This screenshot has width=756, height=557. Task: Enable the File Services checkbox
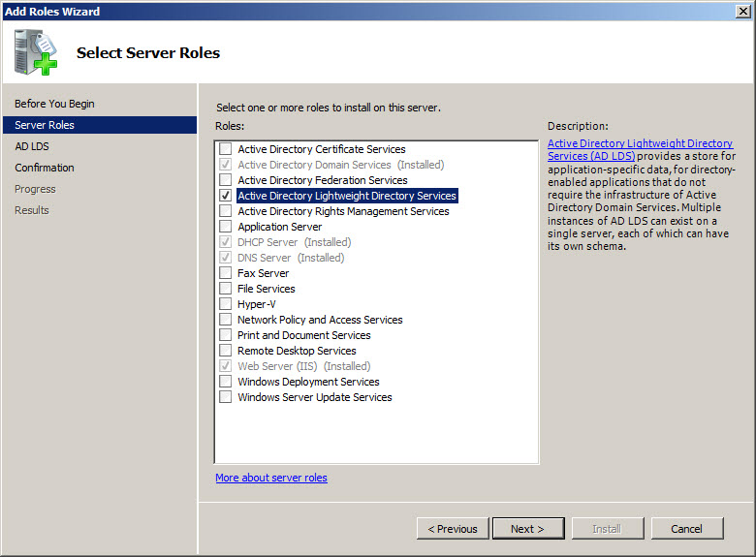[x=225, y=288]
